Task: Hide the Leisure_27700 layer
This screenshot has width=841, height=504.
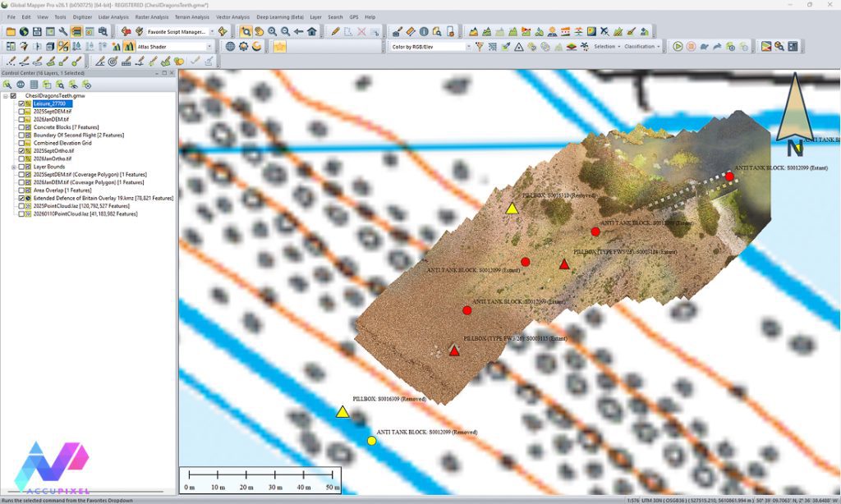Action: pos(21,104)
